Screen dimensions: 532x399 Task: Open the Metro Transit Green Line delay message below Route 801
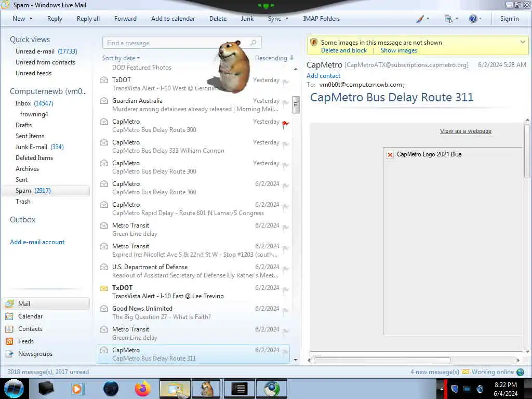[193, 229]
